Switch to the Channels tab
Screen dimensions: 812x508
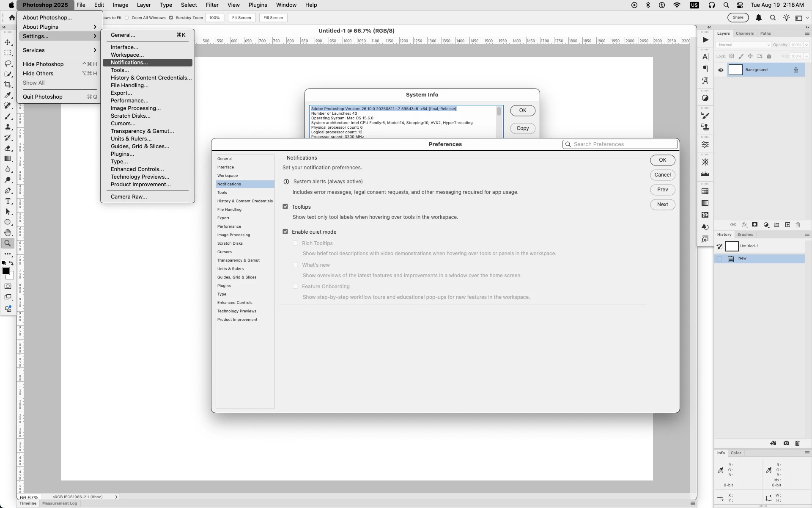click(x=744, y=33)
